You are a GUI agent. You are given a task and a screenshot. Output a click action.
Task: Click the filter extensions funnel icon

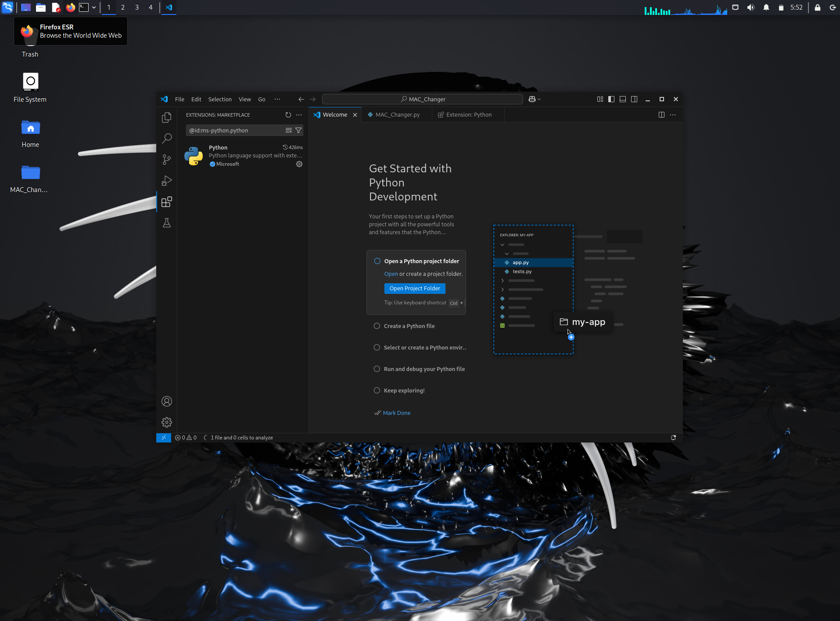[298, 130]
